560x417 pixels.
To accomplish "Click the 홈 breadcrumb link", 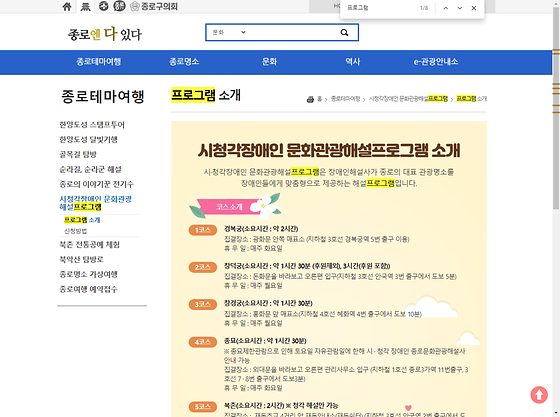I will point(319,99).
